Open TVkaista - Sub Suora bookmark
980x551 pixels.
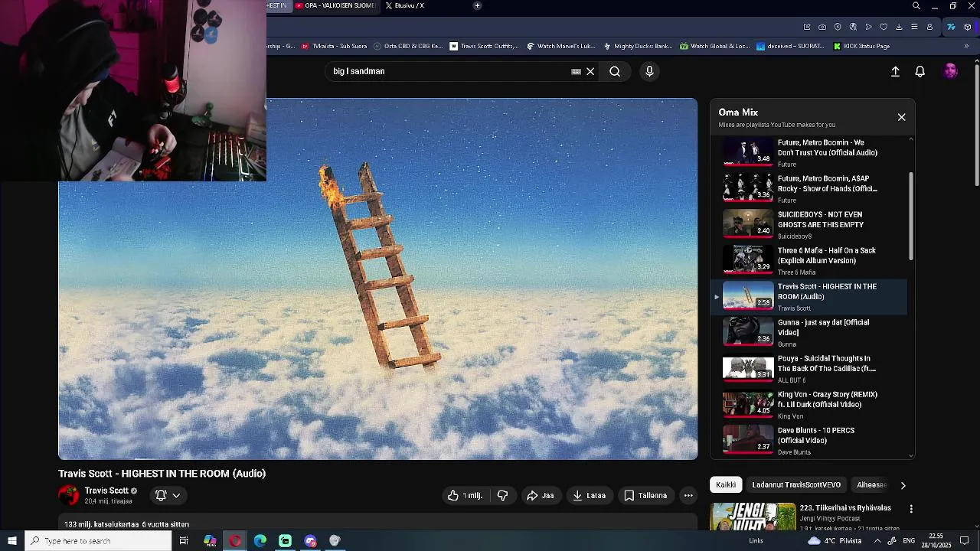tap(334, 46)
